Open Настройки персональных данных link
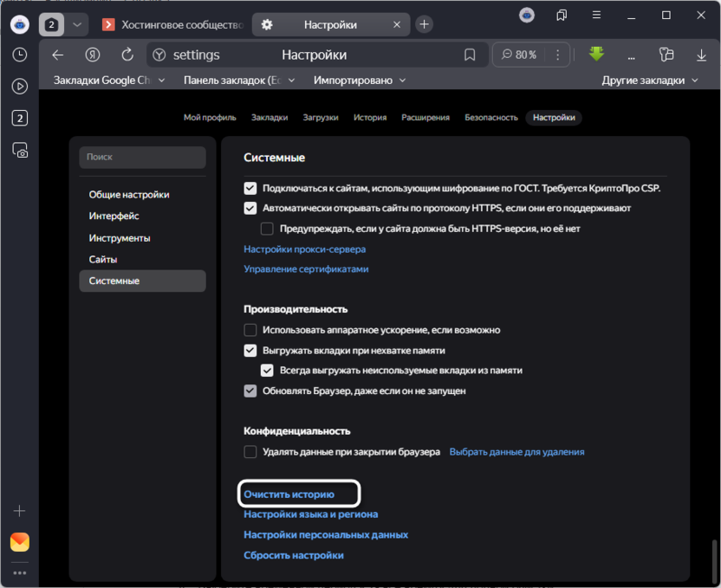This screenshot has width=721, height=588. (326, 534)
